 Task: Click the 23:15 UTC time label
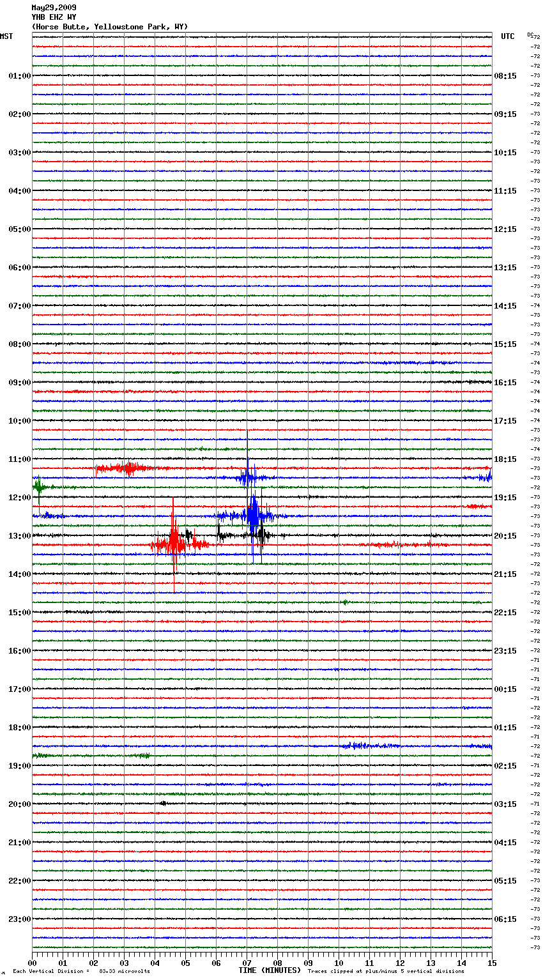505,651
